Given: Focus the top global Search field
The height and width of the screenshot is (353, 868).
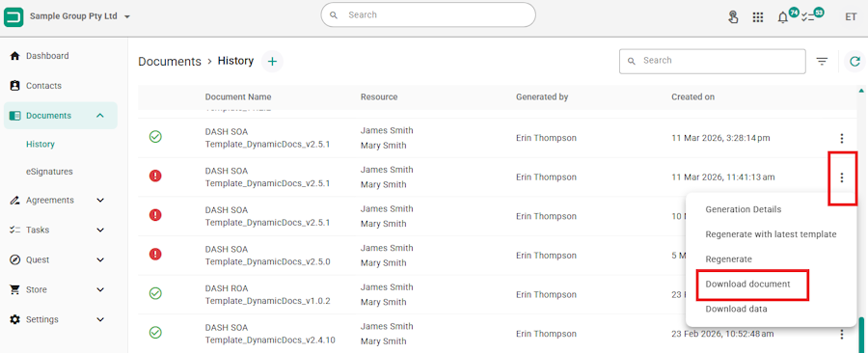Looking at the screenshot, I should [428, 14].
